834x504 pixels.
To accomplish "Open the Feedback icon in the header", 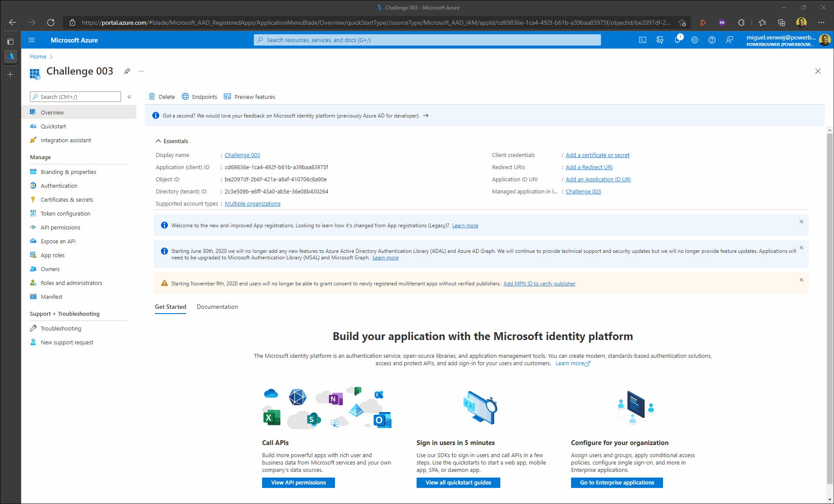I will pos(729,40).
